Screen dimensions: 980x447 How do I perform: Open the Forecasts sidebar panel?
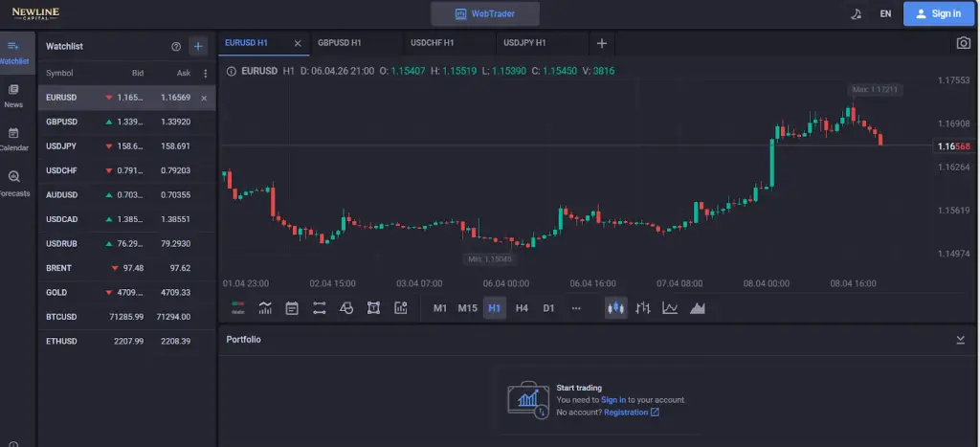coord(13,184)
